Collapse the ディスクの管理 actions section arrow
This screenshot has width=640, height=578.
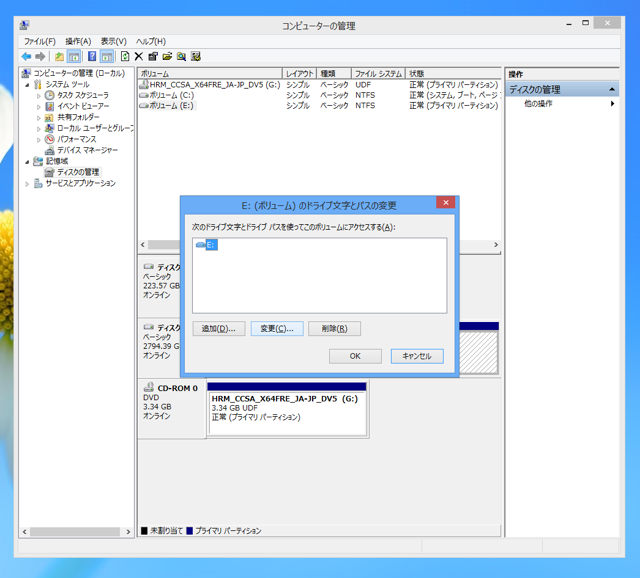click(612, 89)
